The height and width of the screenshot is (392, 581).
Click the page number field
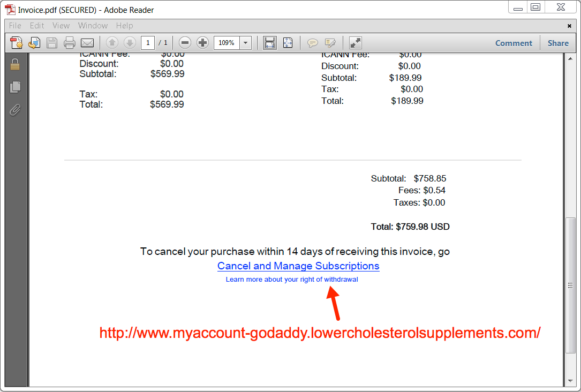click(x=147, y=43)
